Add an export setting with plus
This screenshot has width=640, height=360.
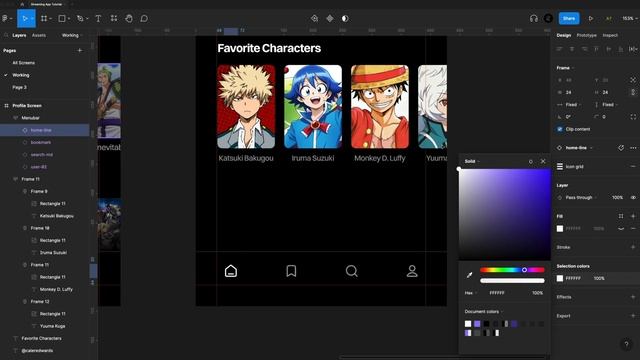(x=633, y=316)
